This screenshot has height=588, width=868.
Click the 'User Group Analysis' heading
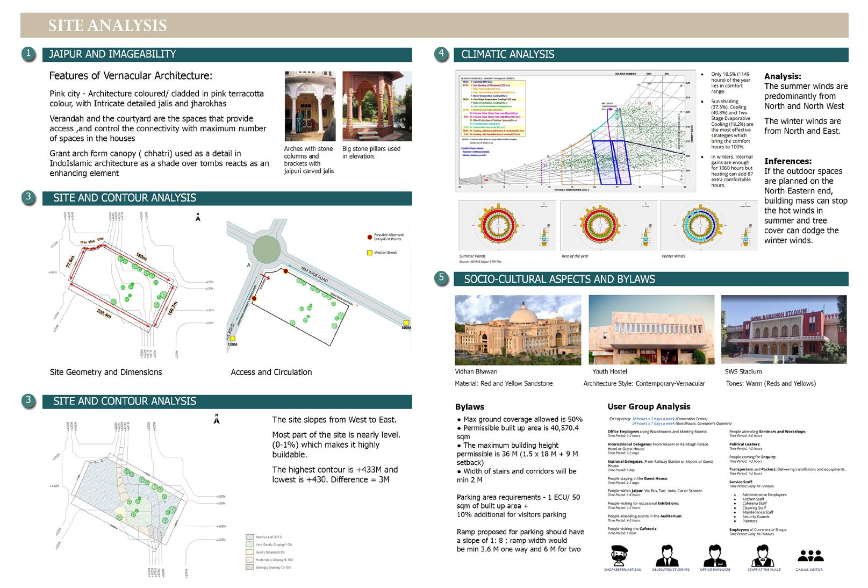(x=649, y=406)
